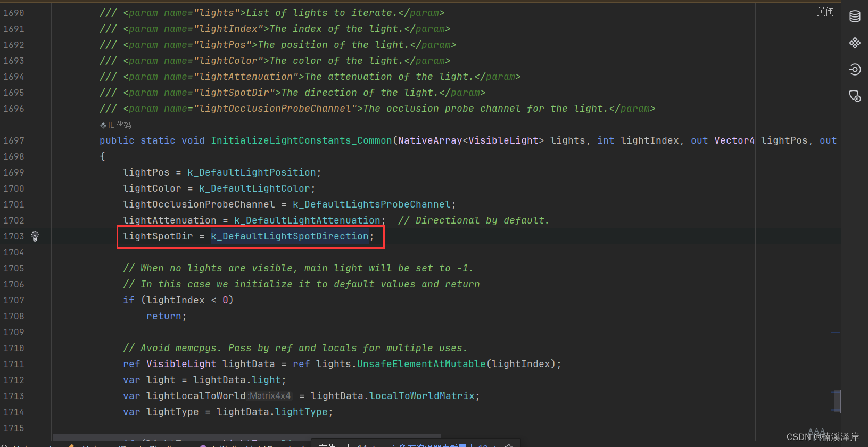Open the four-diamonds tool window icon
868x447 pixels.
tap(855, 43)
